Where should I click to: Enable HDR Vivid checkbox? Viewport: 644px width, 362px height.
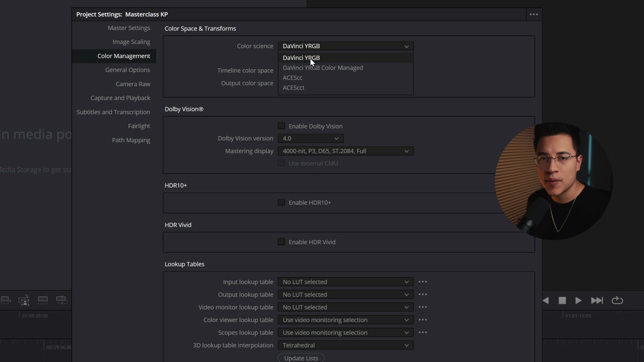(281, 242)
